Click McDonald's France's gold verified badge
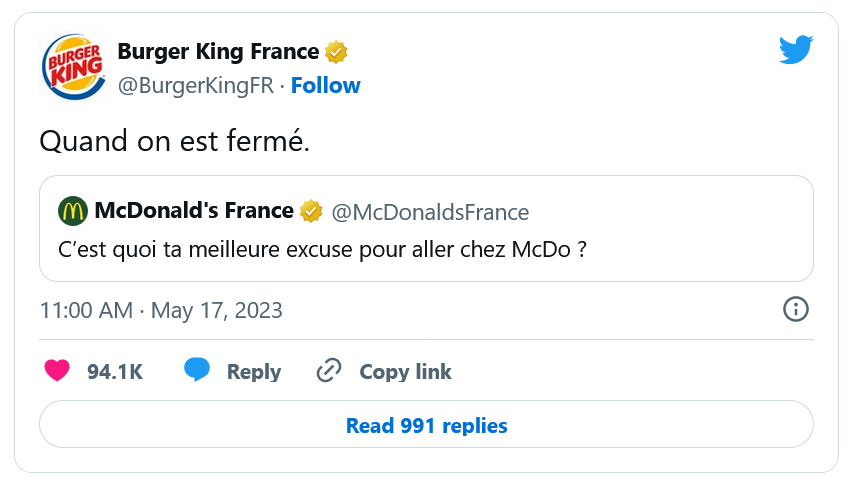 click(x=311, y=211)
